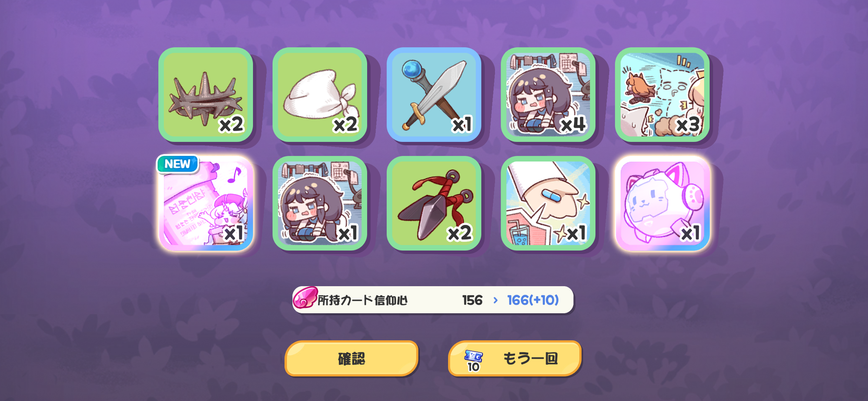
Task: Tap the arrow between 156 and 166
Action: (495, 300)
